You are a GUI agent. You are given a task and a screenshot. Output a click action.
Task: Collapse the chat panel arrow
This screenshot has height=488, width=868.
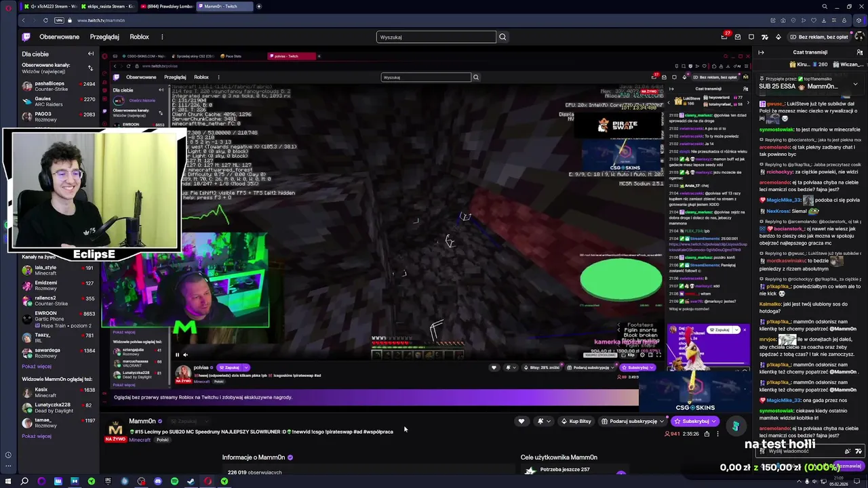point(761,52)
